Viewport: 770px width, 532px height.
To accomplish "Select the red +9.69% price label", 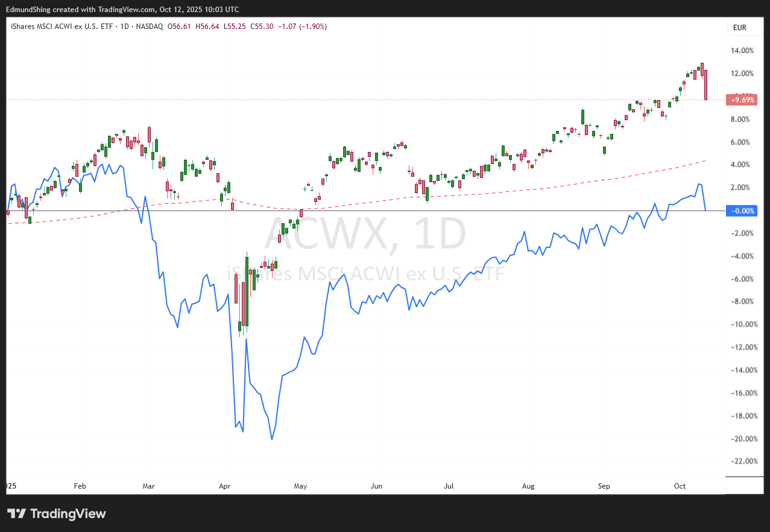I will (x=742, y=100).
